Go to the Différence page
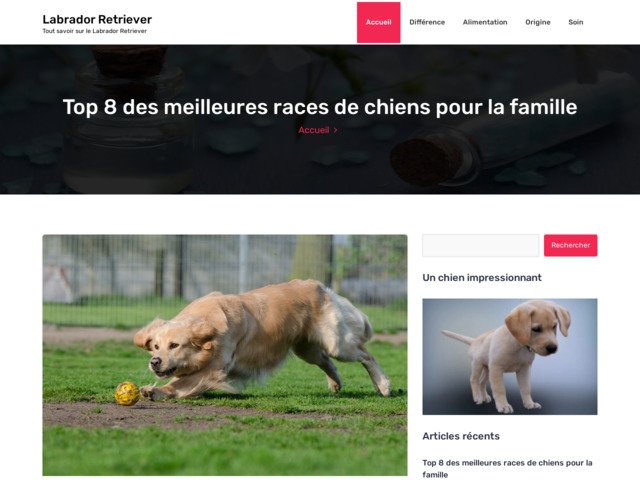 (427, 22)
